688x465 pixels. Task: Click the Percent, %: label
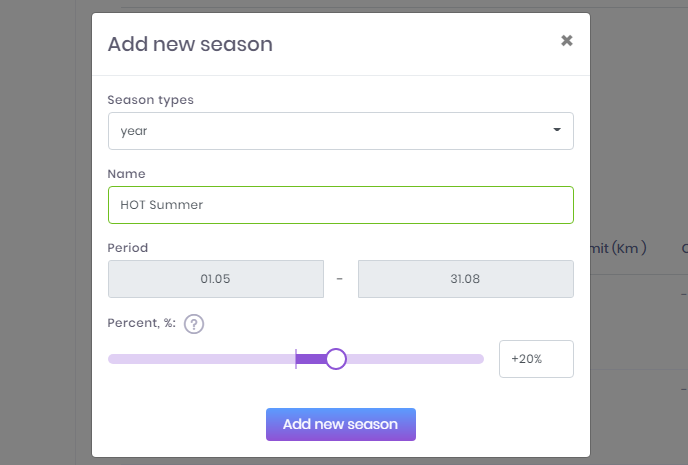coord(139,324)
